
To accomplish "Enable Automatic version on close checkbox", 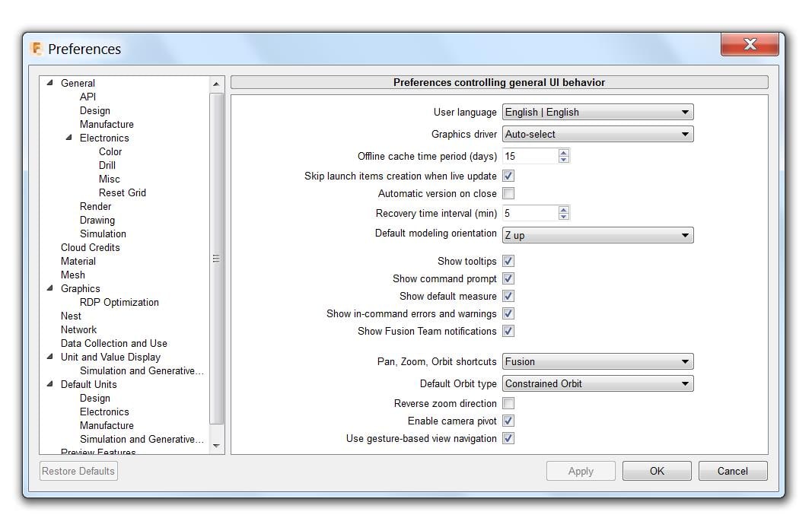I will [508, 193].
